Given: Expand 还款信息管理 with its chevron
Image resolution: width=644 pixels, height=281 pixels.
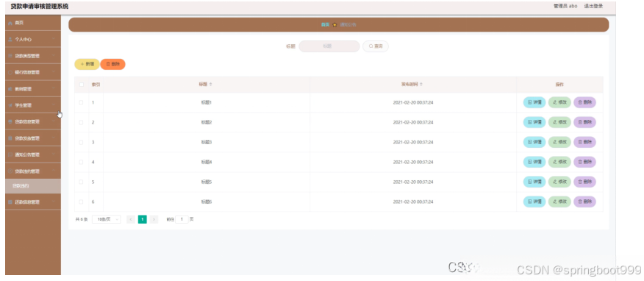Looking at the screenshot, I should tap(54, 202).
